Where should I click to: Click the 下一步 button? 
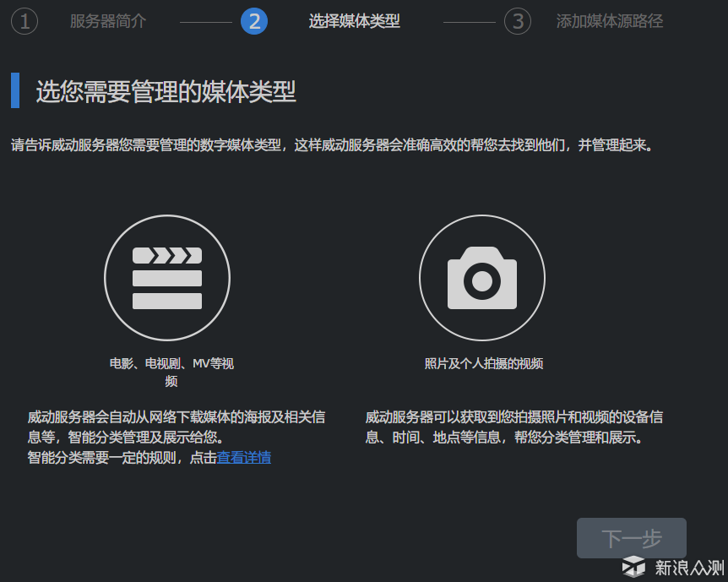point(632,538)
